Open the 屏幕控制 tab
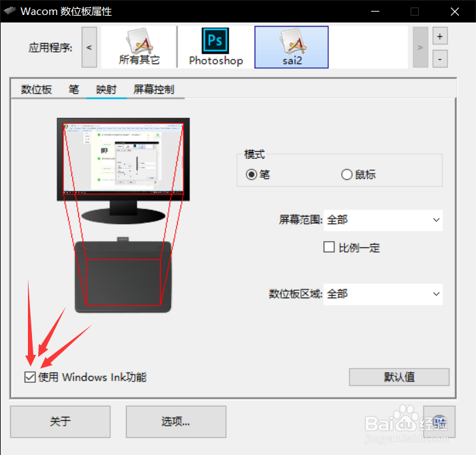Image resolution: width=476 pixels, height=455 pixels. point(154,90)
